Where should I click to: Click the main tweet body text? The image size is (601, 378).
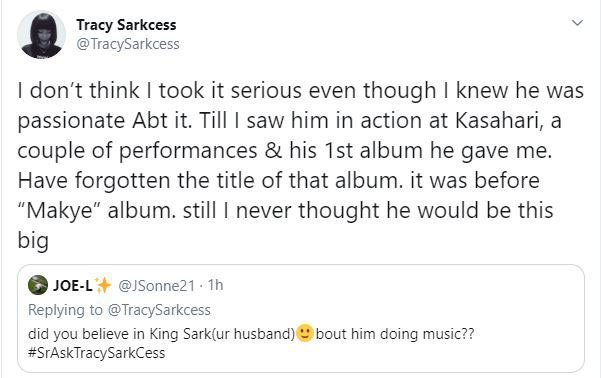[300, 165]
